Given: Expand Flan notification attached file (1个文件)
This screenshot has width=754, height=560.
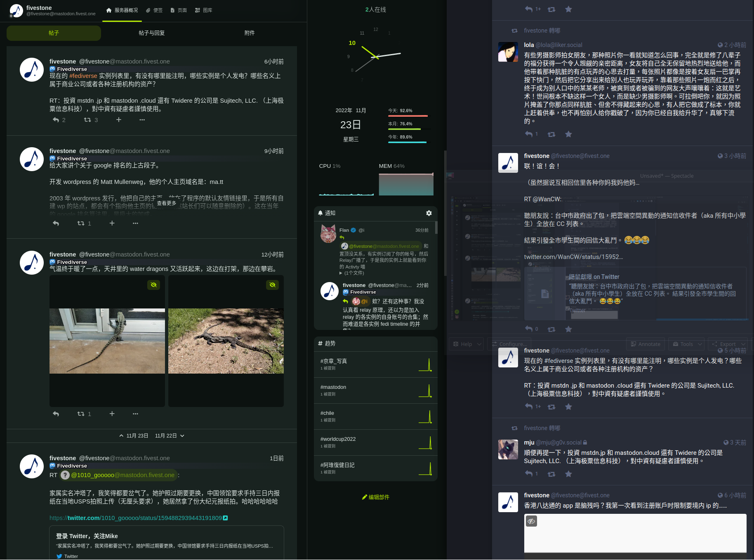Looking at the screenshot, I should click(x=352, y=273).
